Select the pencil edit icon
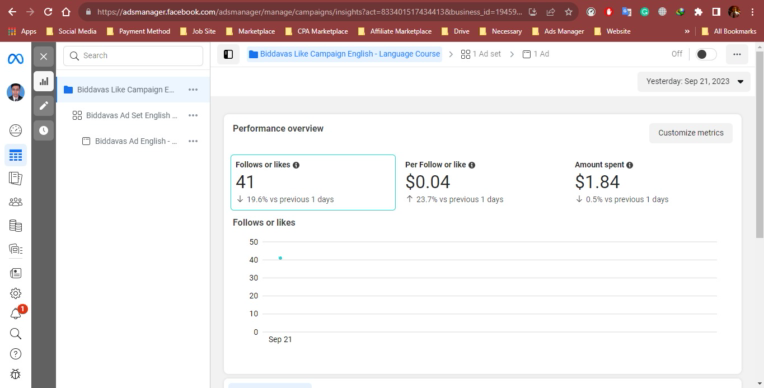 [x=44, y=106]
